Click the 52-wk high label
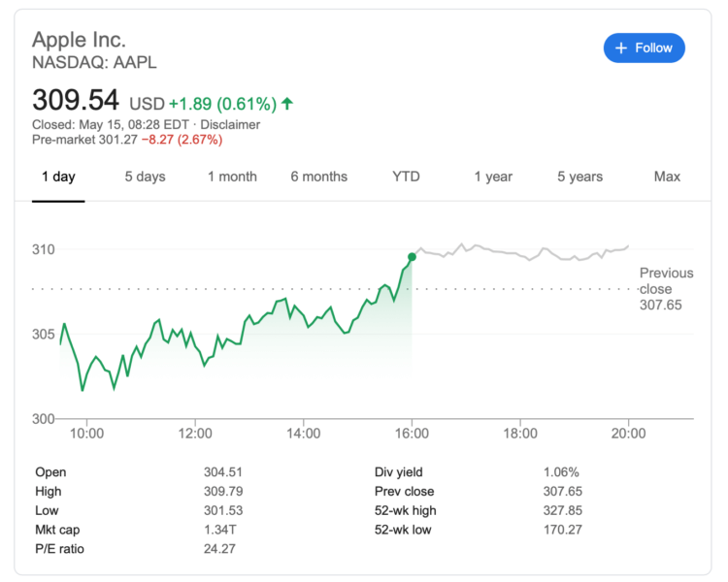 (406, 510)
